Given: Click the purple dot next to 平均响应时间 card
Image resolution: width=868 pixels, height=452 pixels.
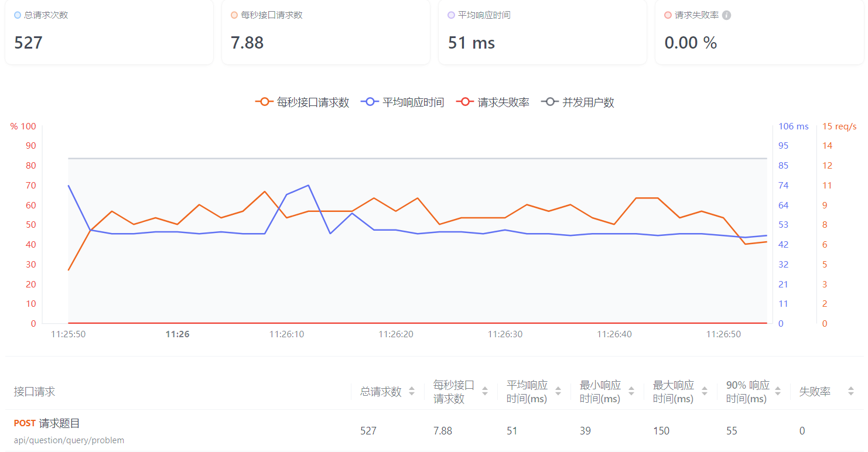Looking at the screenshot, I should [x=451, y=15].
